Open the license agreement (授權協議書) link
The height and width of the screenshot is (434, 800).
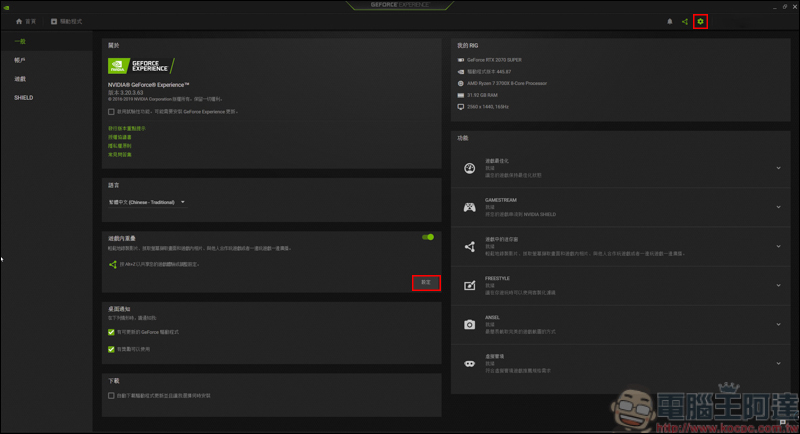pos(120,137)
